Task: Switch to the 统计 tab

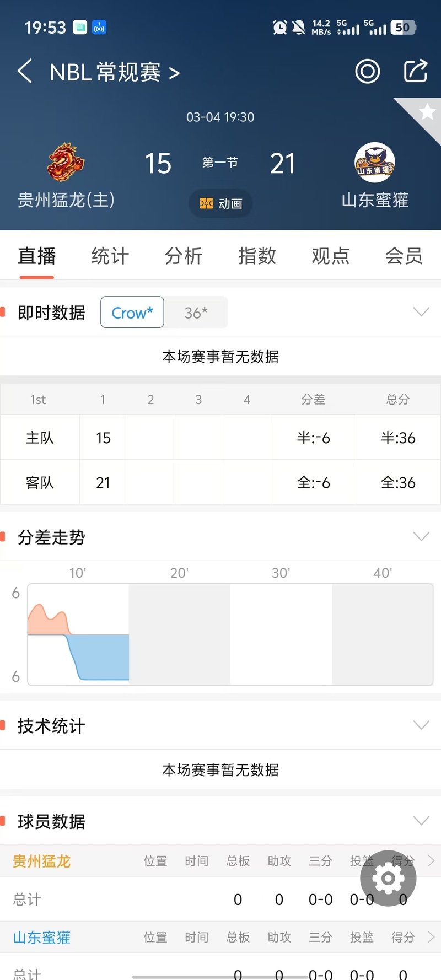Action: (110, 256)
